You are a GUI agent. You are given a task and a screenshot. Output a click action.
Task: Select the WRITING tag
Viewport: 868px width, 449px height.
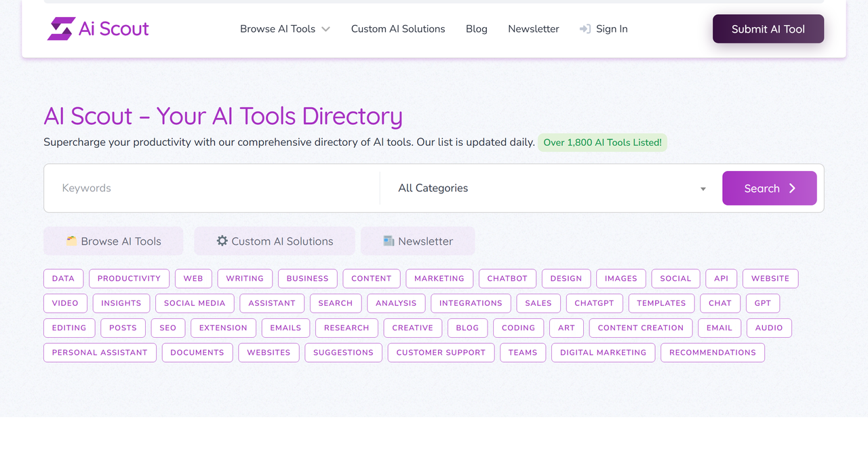[x=245, y=278]
